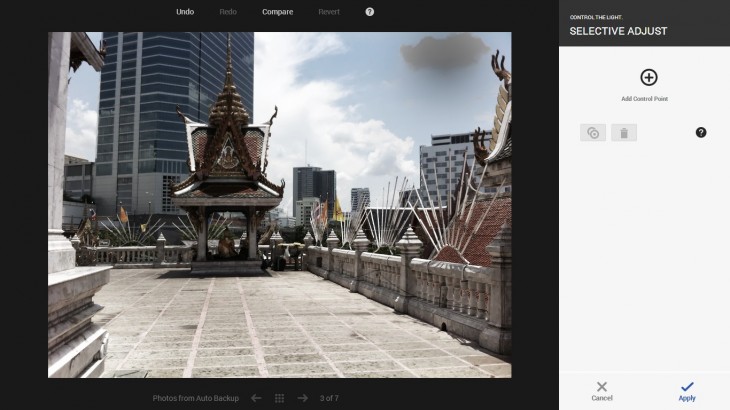Click the help icon beside Revert
This screenshot has height=410, width=730.
point(369,12)
